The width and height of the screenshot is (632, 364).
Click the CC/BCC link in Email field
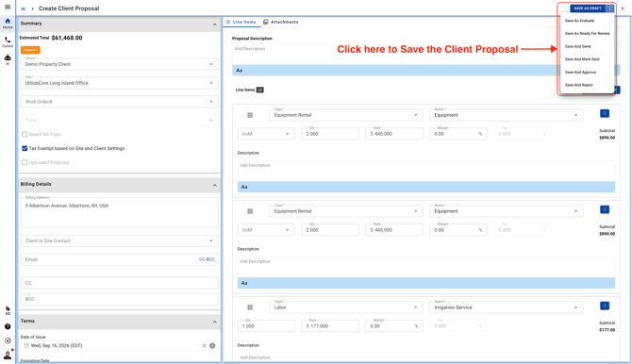(x=207, y=259)
